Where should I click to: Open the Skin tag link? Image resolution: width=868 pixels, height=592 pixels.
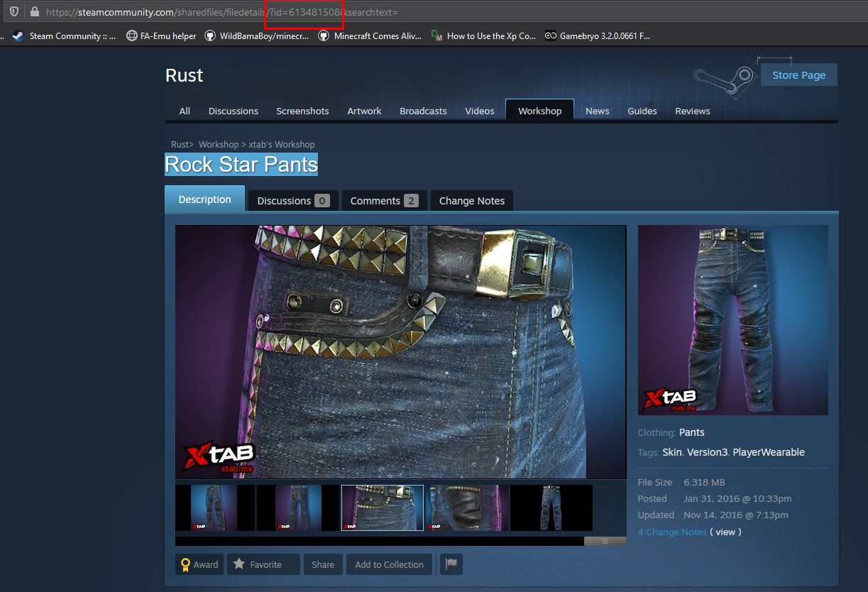point(671,451)
